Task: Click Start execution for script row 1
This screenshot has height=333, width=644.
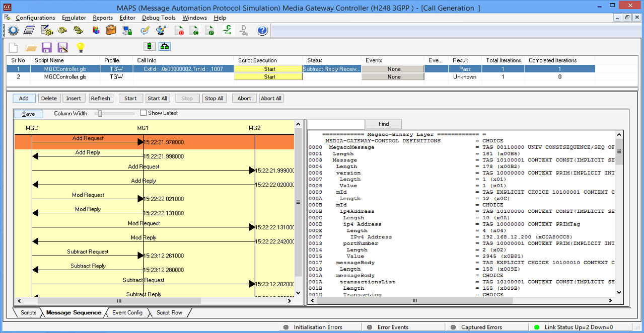Action: 269,69
